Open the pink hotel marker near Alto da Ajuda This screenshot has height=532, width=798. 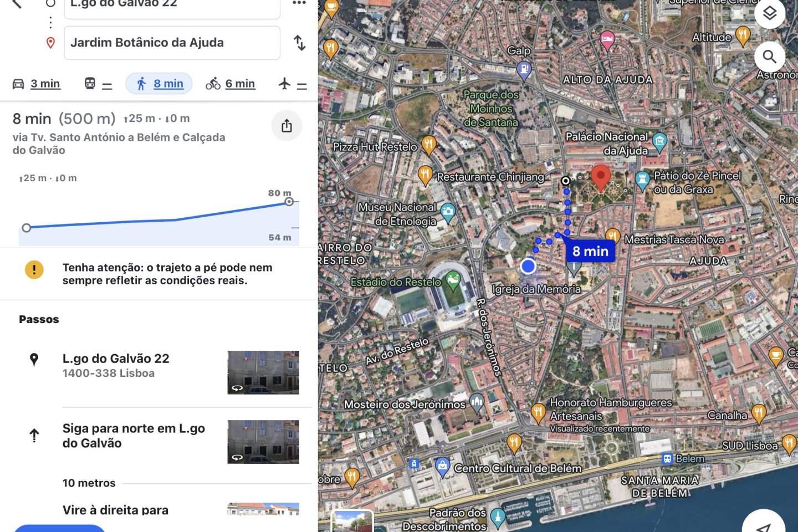click(x=607, y=40)
